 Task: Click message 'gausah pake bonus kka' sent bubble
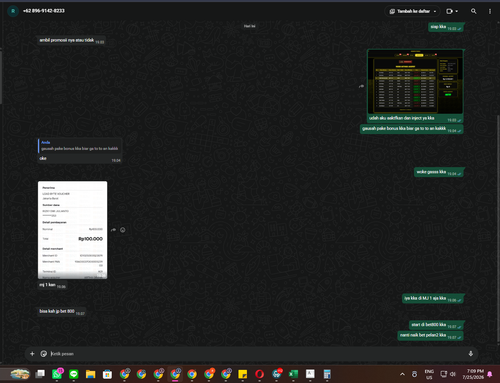click(x=412, y=129)
